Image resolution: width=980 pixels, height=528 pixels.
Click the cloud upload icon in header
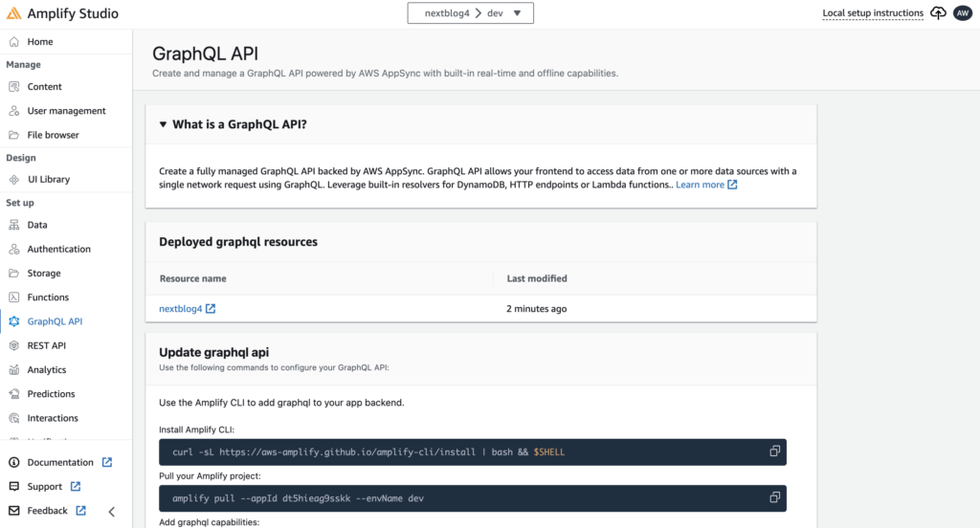938,13
